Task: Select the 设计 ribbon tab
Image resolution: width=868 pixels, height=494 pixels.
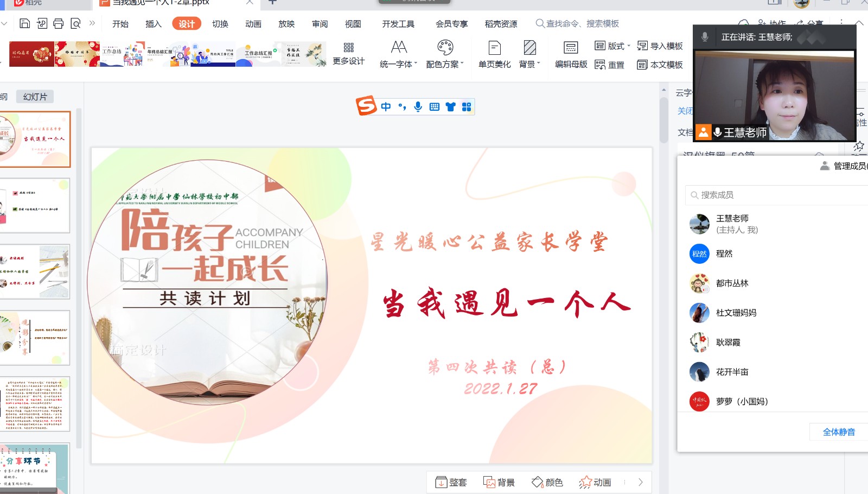Action: (187, 24)
